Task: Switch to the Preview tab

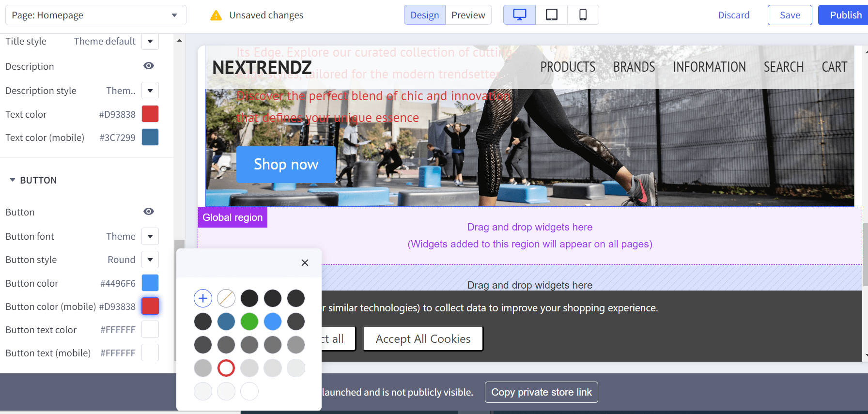Action: pos(468,15)
